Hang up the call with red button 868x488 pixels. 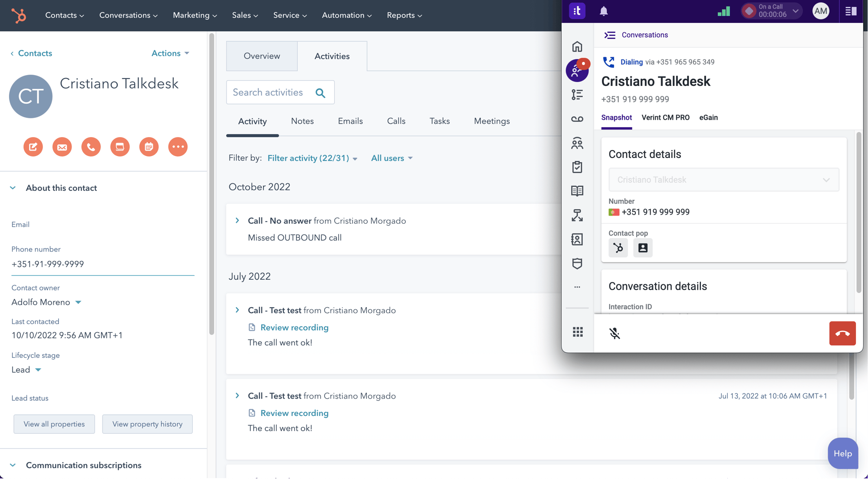click(842, 333)
